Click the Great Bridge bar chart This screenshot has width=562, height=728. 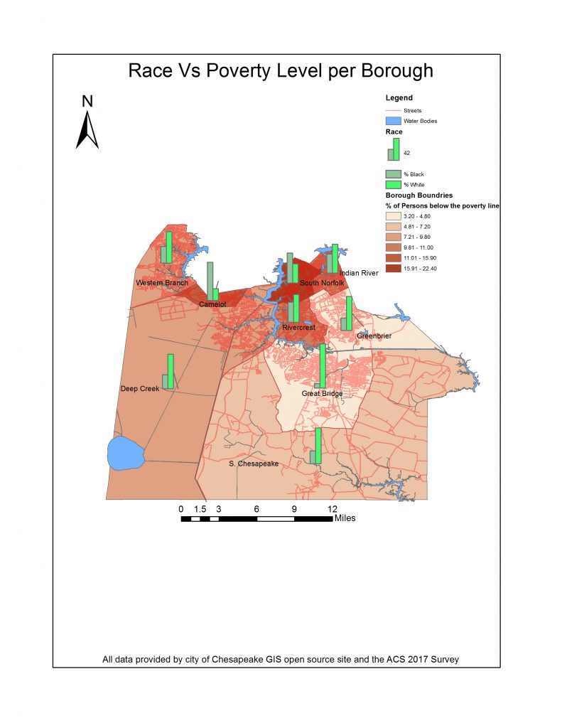pos(320,366)
